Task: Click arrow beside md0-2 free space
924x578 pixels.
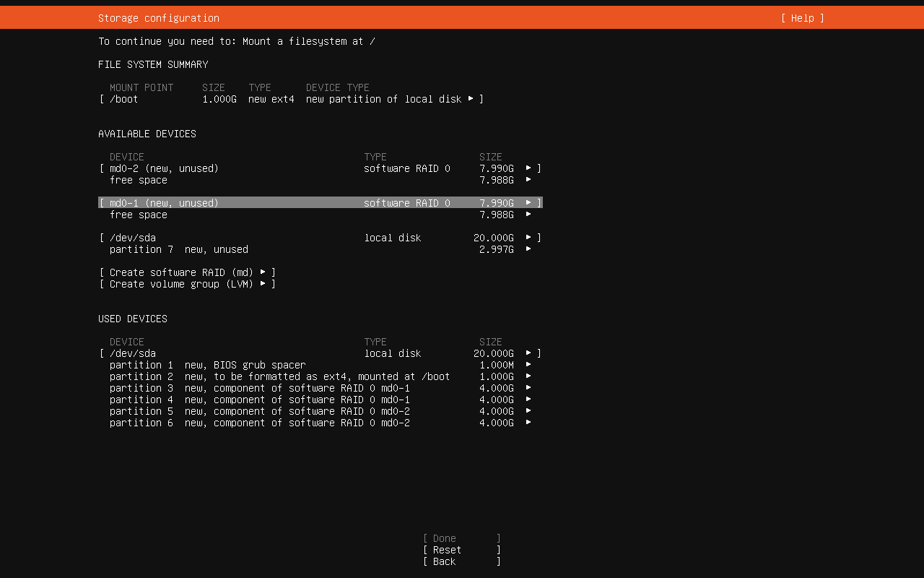Action: tap(528, 180)
